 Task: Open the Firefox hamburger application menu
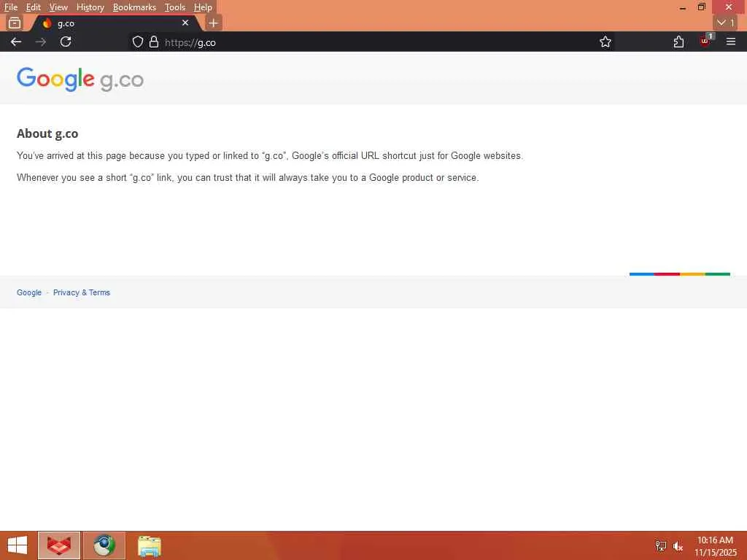click(731, 42)
